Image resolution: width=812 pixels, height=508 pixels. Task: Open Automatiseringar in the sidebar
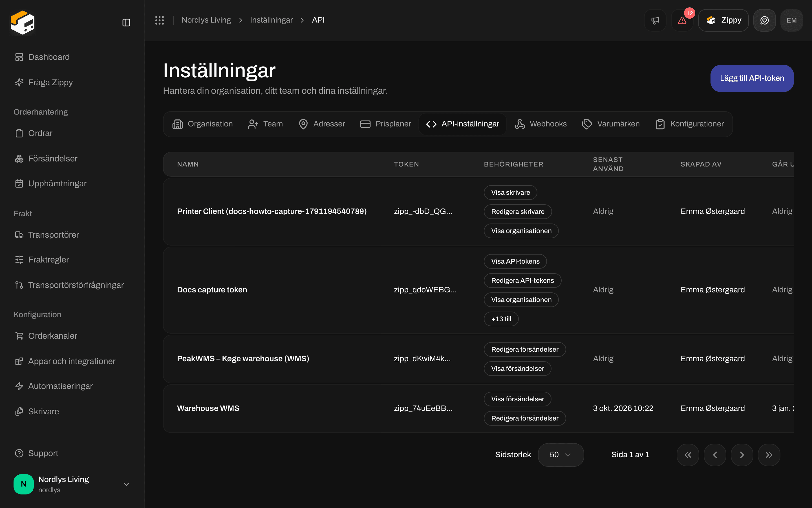pyautogui.click(x=54, y=386)
